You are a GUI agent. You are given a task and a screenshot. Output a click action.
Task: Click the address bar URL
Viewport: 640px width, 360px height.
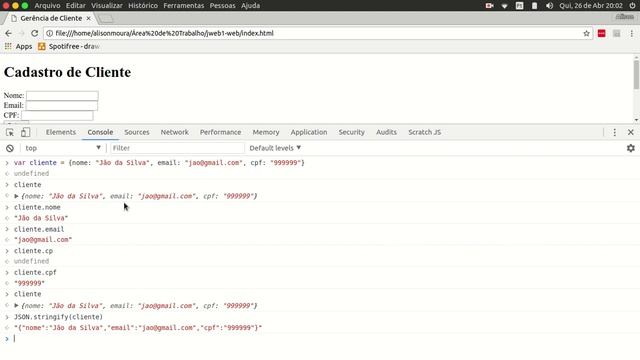164,33
